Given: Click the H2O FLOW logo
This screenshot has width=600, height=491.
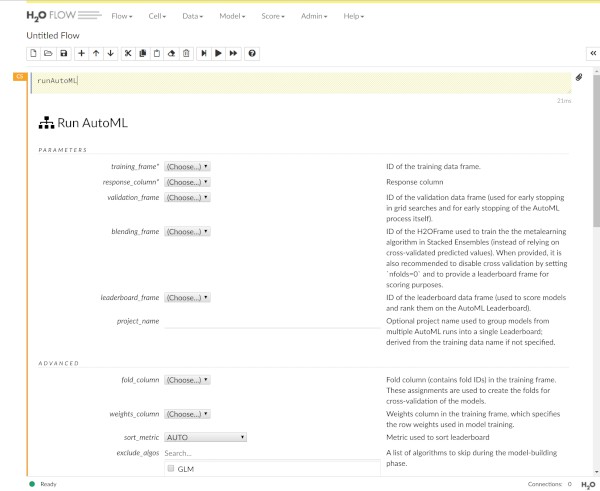Looking at the screenshot, I should (x=64, y=16).
